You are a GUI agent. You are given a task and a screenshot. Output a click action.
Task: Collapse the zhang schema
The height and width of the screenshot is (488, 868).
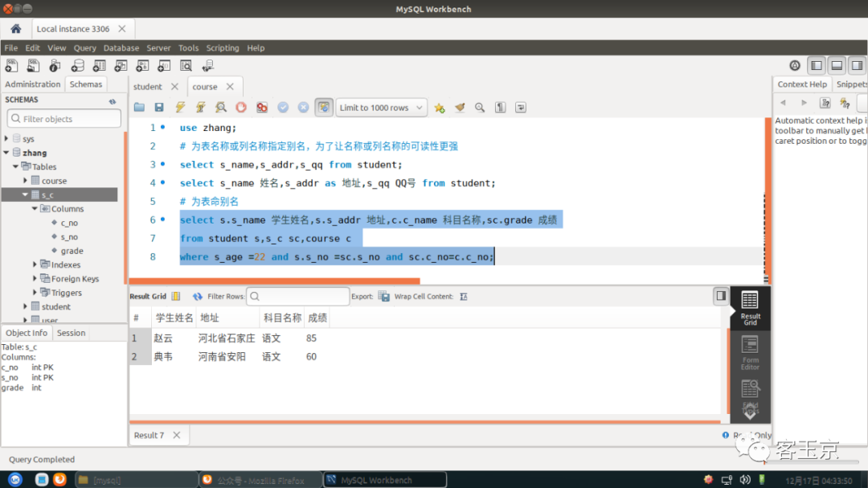[x=6, y=152]
